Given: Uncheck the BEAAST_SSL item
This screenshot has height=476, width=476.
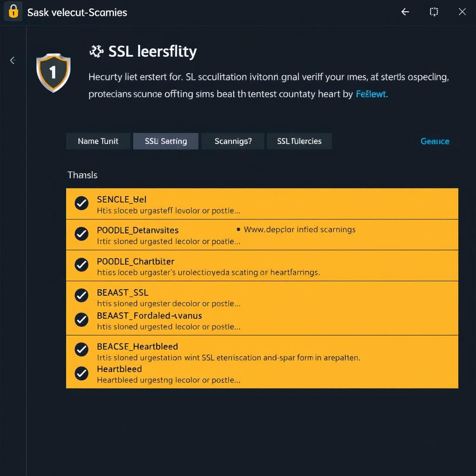Looking at the screenshot, I should (81, 295).
